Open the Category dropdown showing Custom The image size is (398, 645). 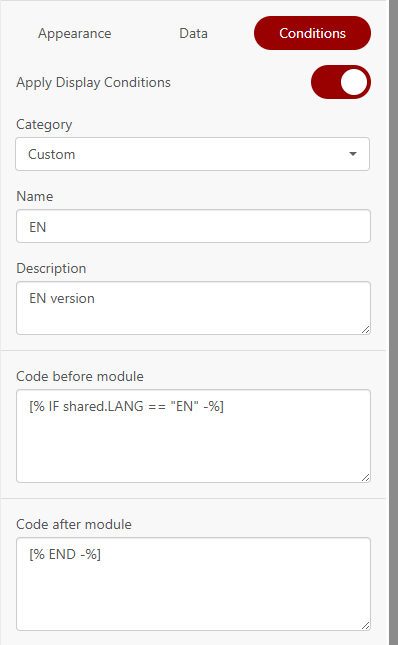tap(192, 154)
